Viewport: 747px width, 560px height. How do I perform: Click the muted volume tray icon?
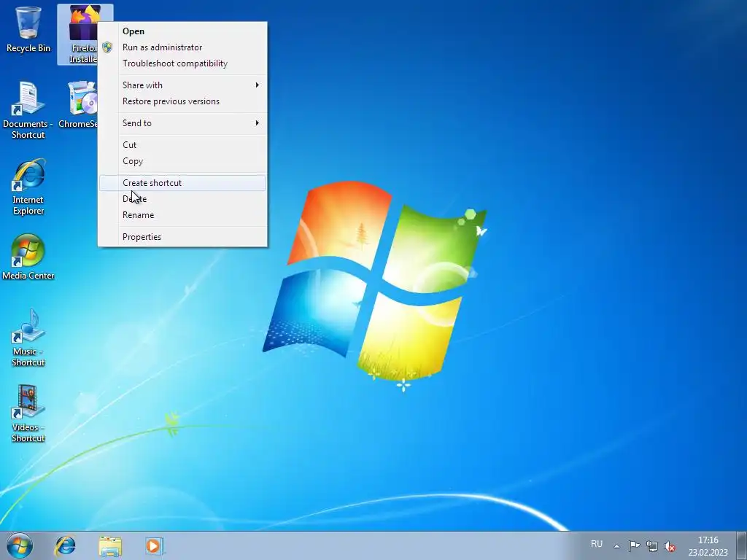pyautogui.click(x=670, y=545)
